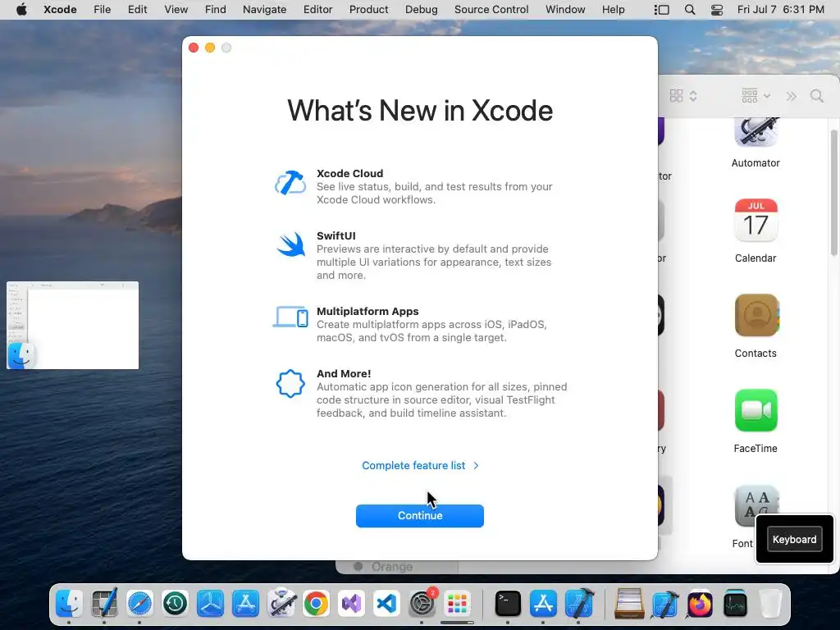Open the File menu

pyautogui.click(x=102, y=10)
